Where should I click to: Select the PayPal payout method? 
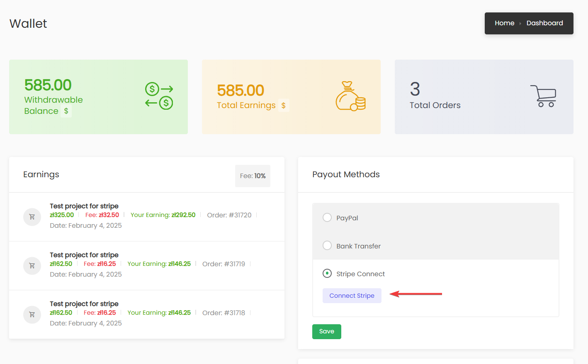tap(327, 218)
